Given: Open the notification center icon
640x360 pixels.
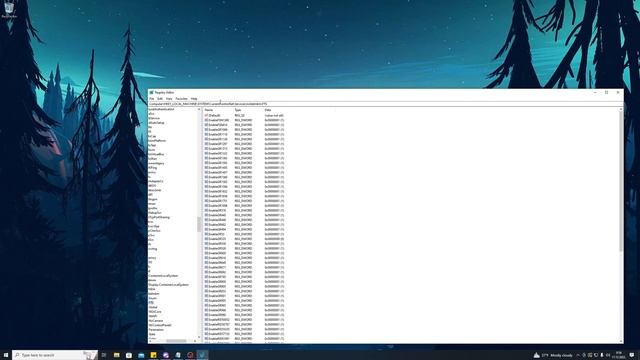Looking at the screenshot, I should tap(632, 355).
